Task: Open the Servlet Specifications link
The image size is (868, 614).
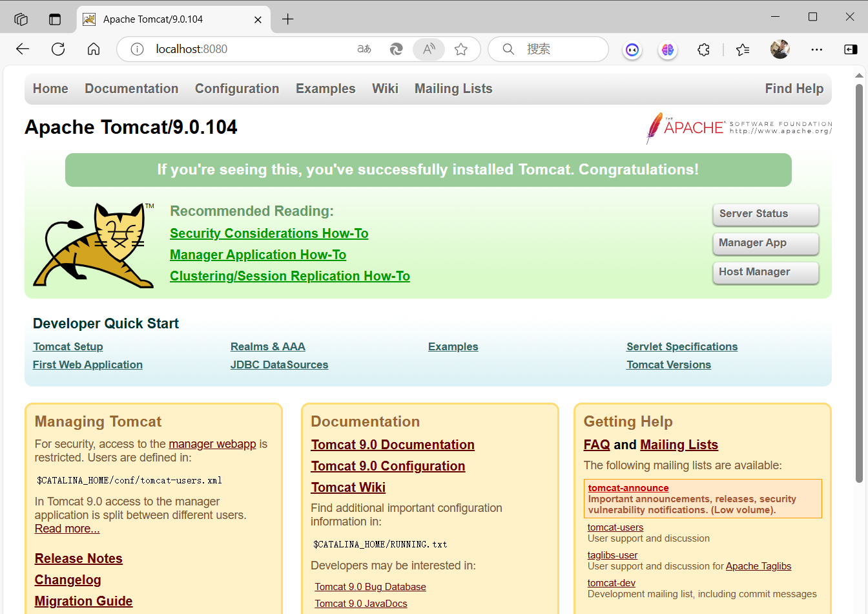Action: point(682,346)
